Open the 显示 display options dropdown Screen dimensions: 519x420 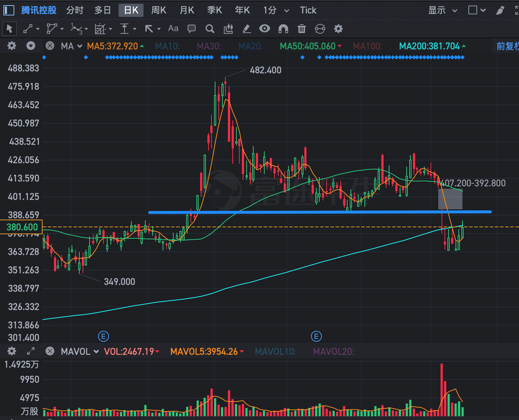(x=442, y=10)
